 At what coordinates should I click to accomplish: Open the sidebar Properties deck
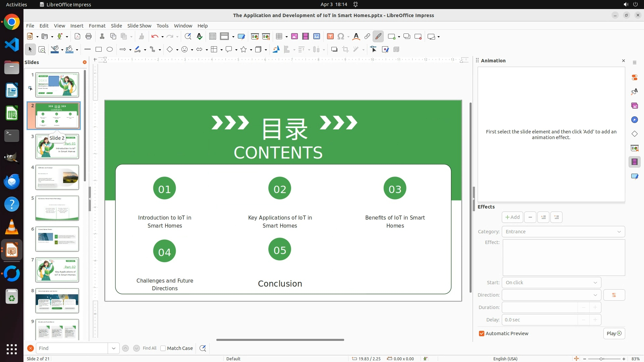pos(634,77)
